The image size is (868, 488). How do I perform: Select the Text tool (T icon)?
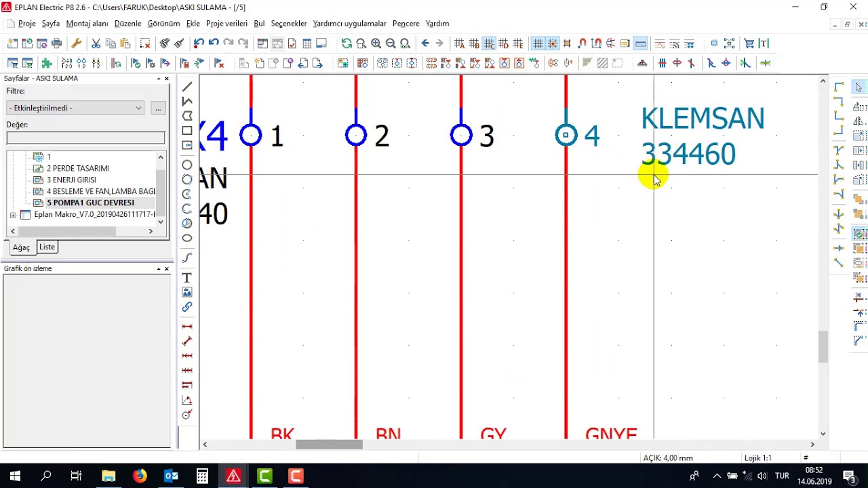[187, 278]
